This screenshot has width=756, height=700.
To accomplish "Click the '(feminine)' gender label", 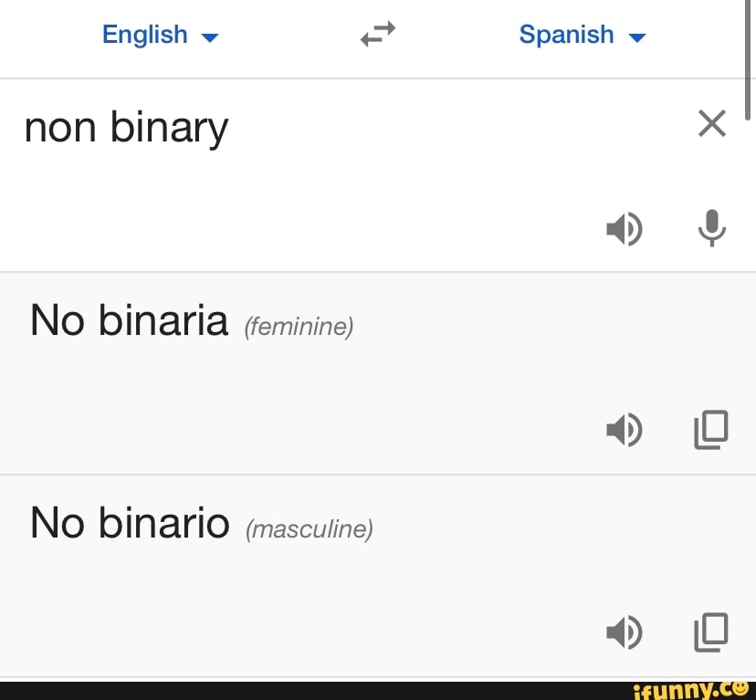I will 299,327.
